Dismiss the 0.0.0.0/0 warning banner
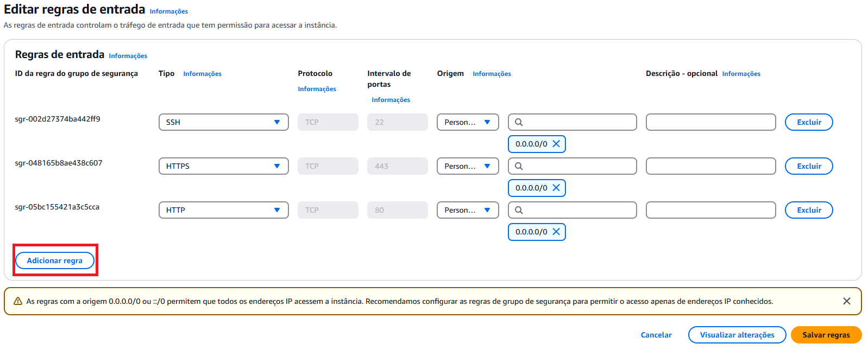 coord(846,301)
